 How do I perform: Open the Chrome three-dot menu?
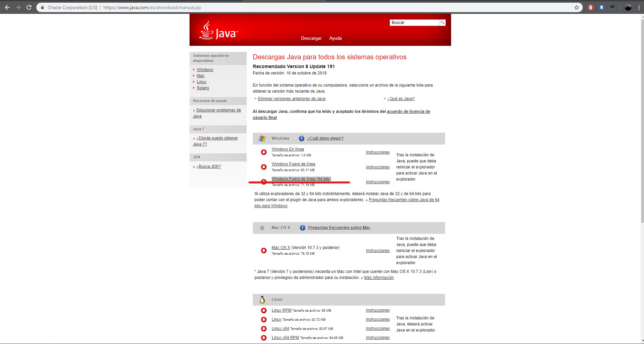639,7
